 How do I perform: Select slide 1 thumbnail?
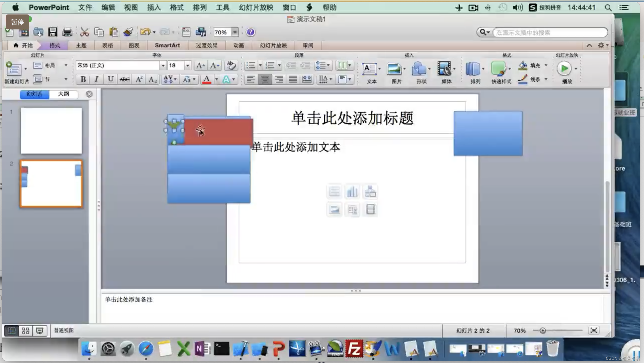point(51,131)
